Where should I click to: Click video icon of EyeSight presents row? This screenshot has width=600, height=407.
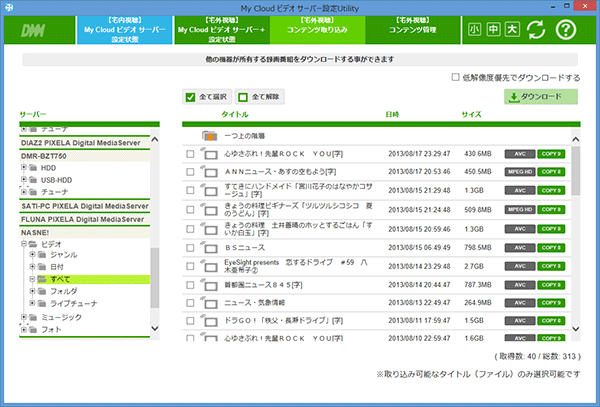pyautogui.click(x=209, y=266)
